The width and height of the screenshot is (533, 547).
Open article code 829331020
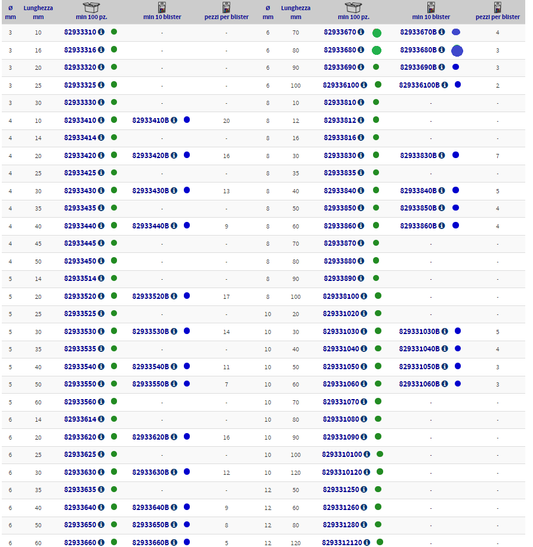(341, 314)
